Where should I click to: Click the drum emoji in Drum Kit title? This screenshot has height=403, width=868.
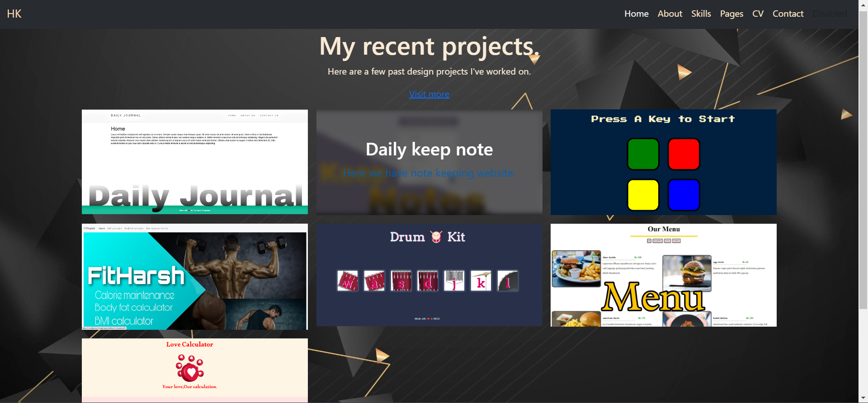[436, 237]
